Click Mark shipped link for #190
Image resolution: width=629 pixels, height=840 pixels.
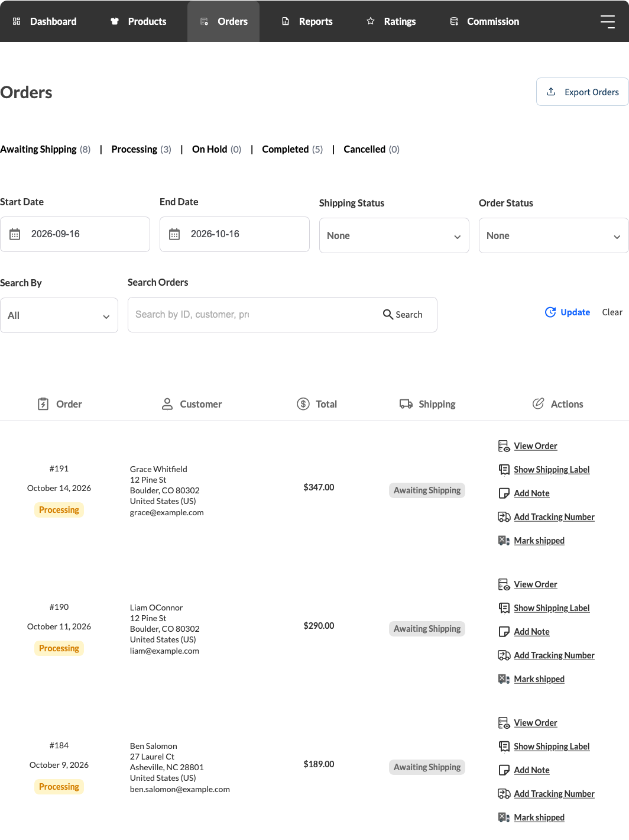539,679
